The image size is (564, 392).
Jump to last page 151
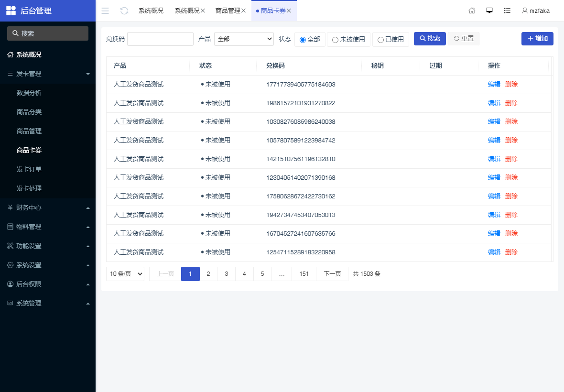(304, 273)
